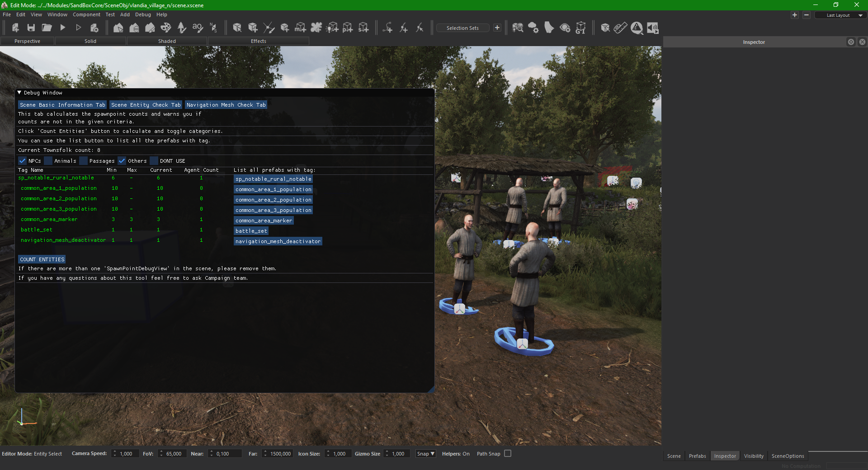Tick the Path Snap checkbox
The height and width of the screenshot is (470, 868).
(x=508, y=454)
